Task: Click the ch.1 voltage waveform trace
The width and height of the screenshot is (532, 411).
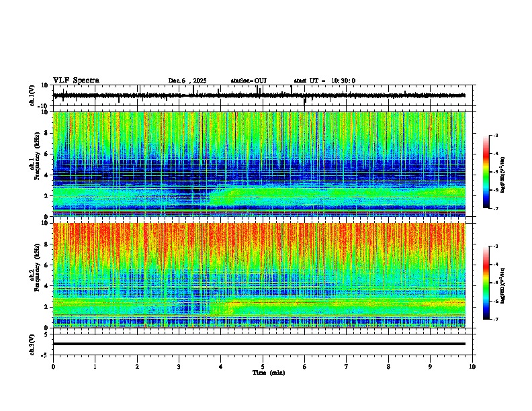Action: (x=259, y=95)
